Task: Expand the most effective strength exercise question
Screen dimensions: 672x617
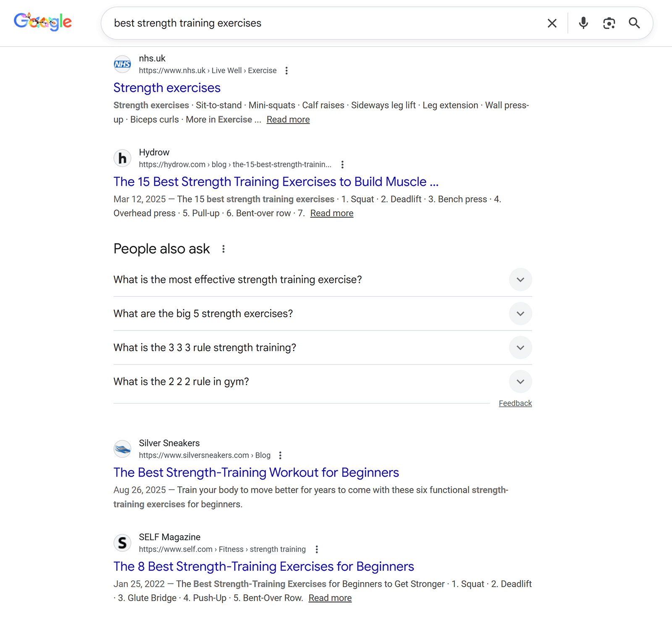Action: [x=520, y=279]
